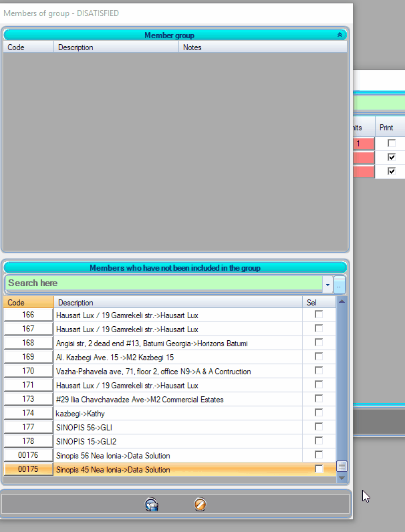Click the Notes column header in Member group
Screen dimensions: 405x532
click(x=263, y=47)
